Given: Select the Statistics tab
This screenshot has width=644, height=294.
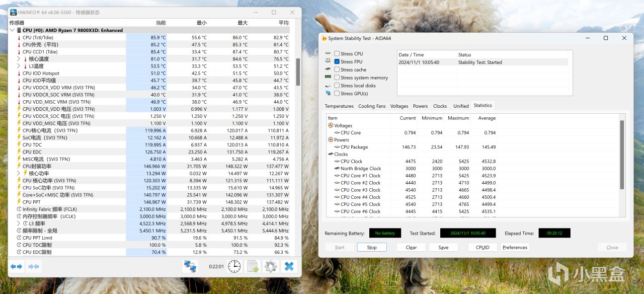Looking at the screenshot, I should (x=483, y=105).
